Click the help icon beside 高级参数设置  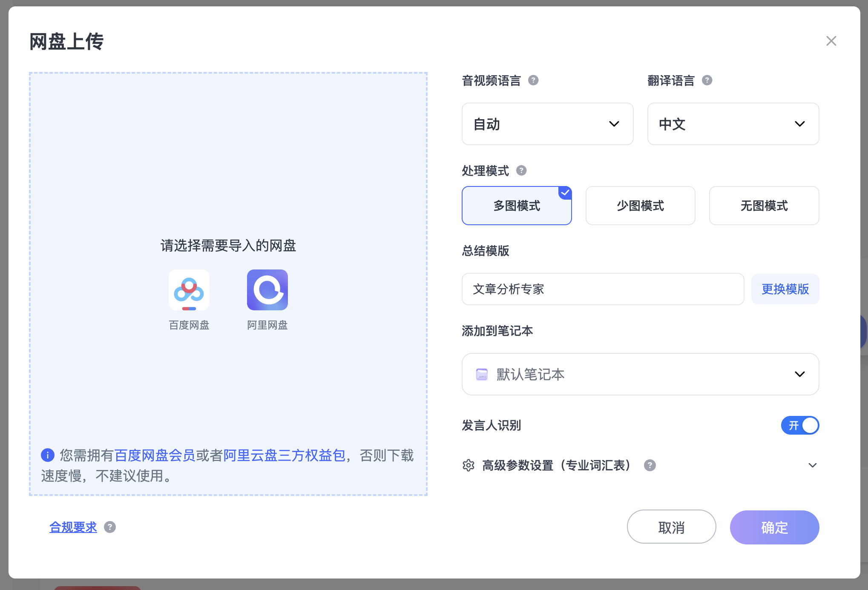tap(650, 465)
